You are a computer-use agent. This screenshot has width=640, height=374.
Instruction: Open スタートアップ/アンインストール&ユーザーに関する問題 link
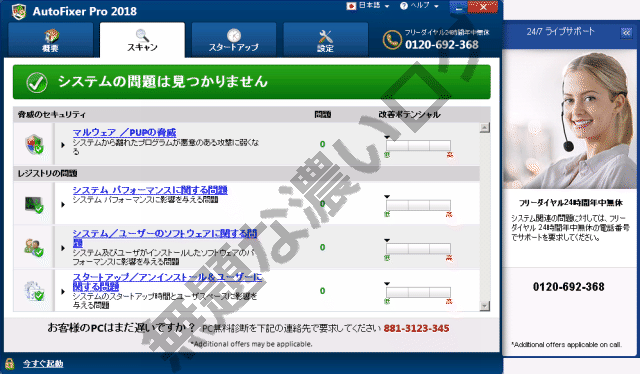click(167, 282)
